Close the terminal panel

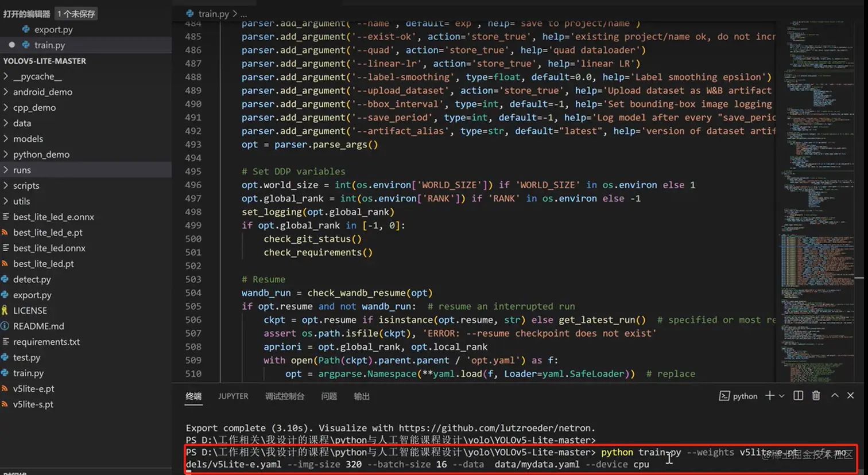tap(851, 396)
